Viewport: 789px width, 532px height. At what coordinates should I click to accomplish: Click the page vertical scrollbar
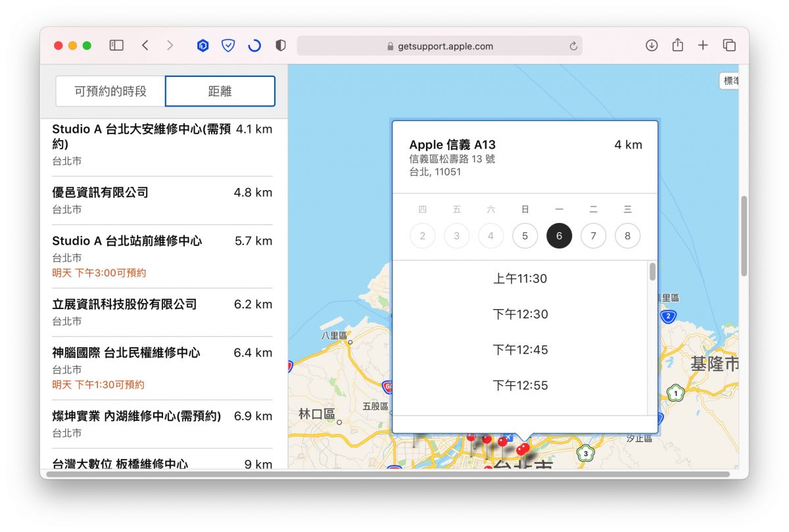point(744,235)
